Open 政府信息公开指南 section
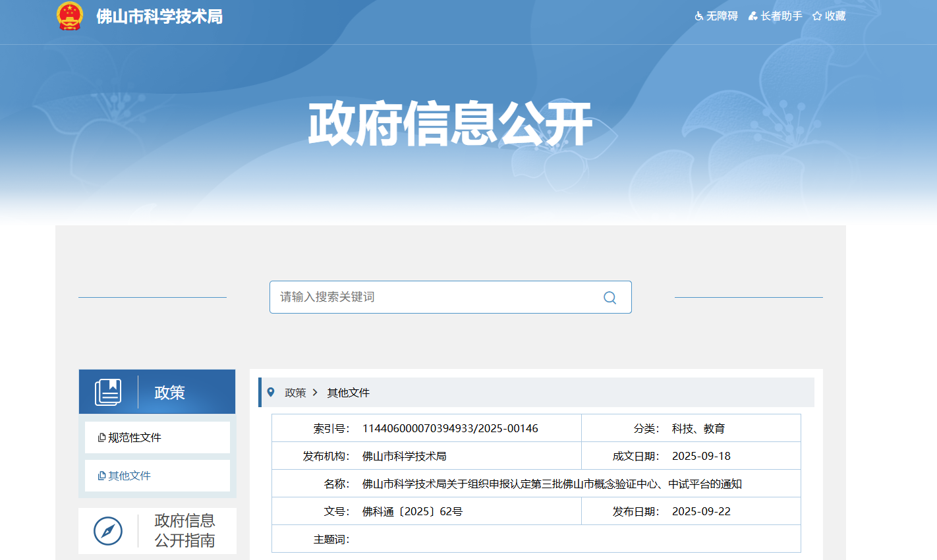 [185, 530]
